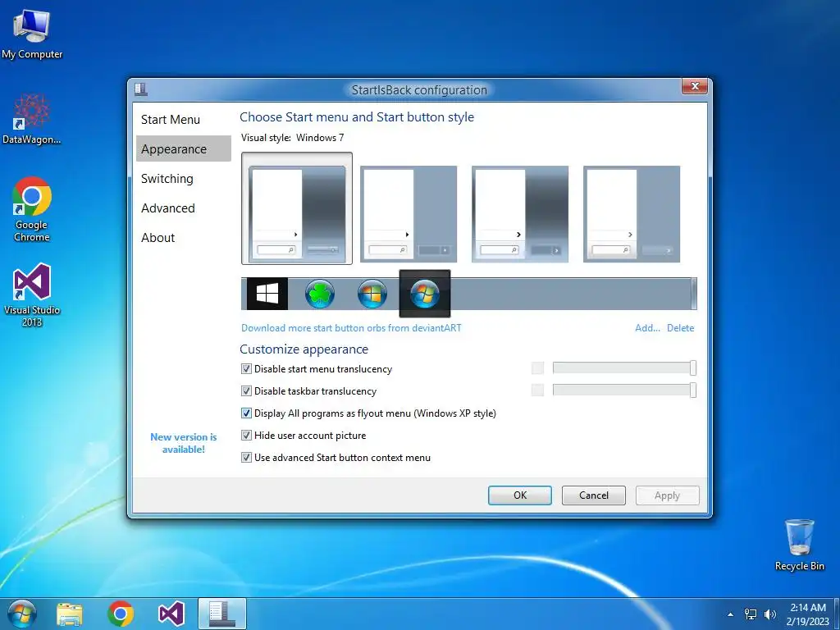Select the first start menu style thumbnail
The width and height of the screenshot is (840, 630).
pos(297,208)
